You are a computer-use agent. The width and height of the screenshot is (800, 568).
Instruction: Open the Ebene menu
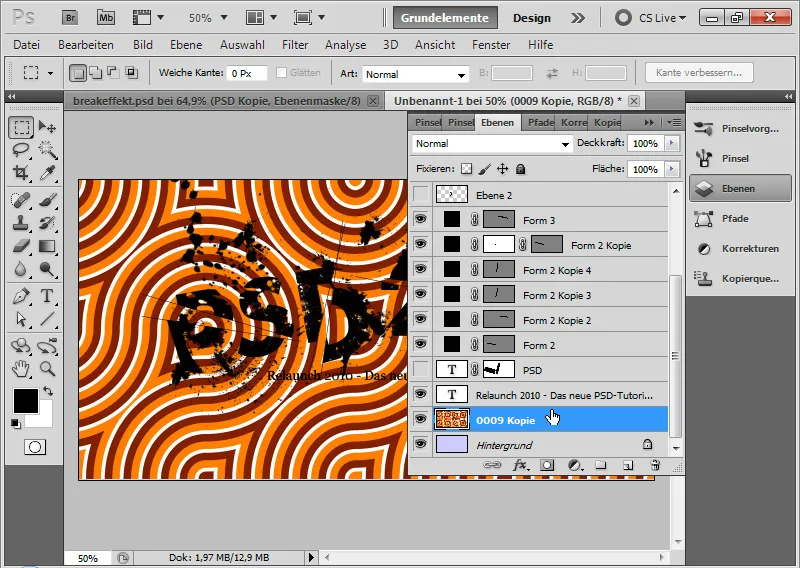(186, 45)
